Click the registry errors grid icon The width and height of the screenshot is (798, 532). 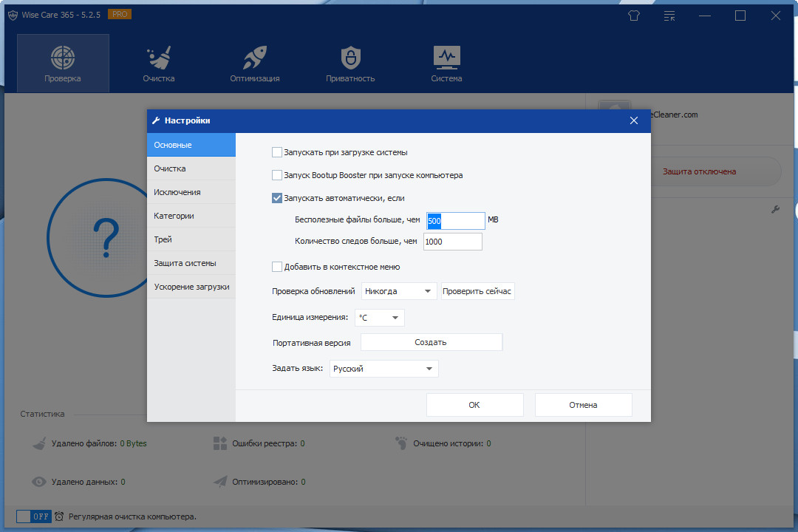220,443
